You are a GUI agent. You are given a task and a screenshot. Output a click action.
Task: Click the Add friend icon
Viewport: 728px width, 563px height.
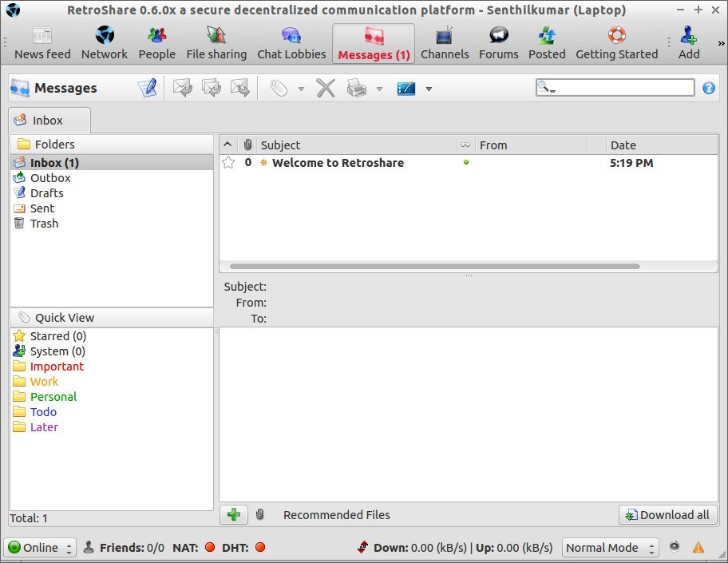689,44
